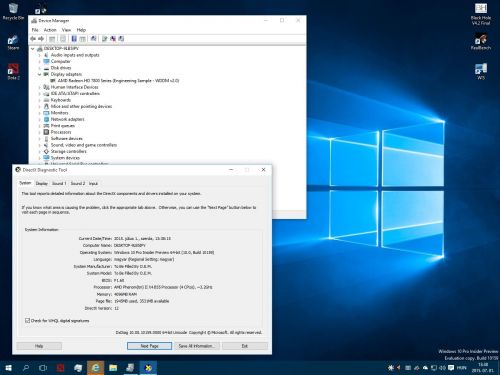Click Back arrow in Device Manager toolbar
The width and height of the screenshot is (500, 375).
33,39
